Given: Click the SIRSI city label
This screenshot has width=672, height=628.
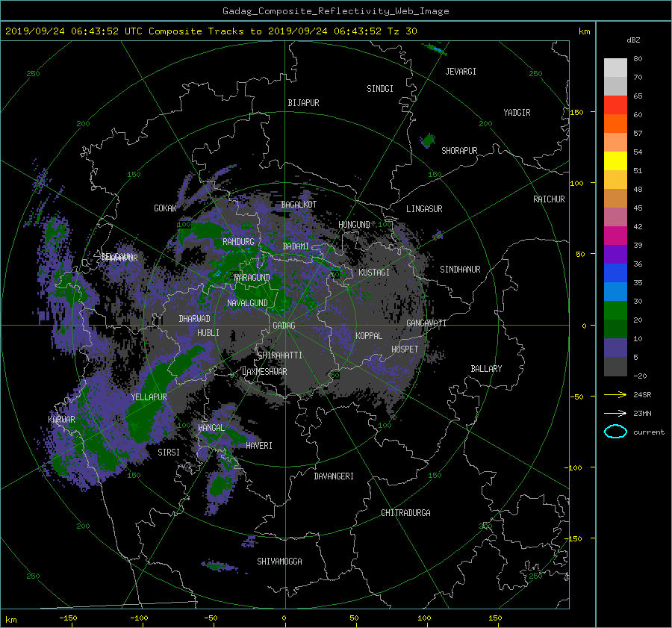Looking at the screenshot, I should click(x=169, y=453).
